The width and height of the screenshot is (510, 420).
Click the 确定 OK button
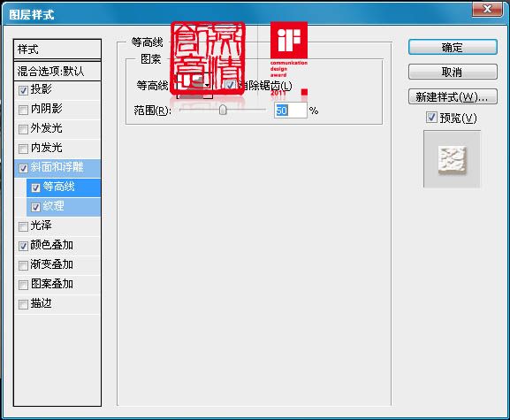(453, 47)
